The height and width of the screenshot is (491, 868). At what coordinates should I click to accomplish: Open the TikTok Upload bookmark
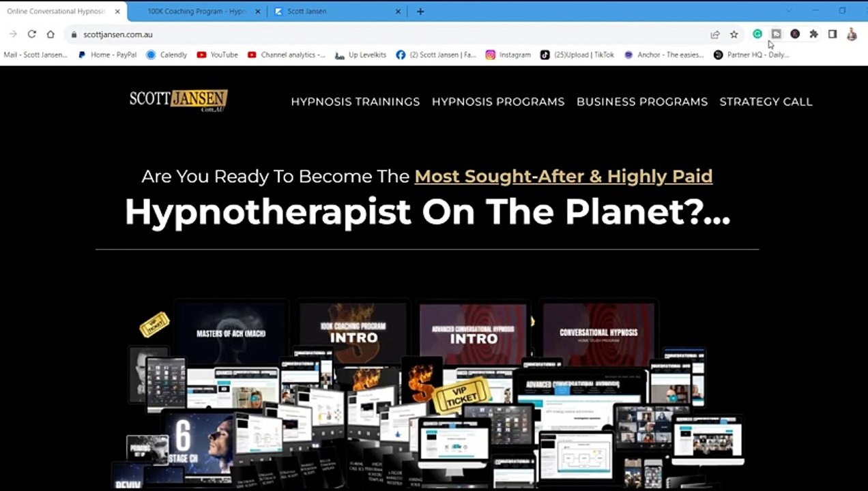click(x=577, y=55)
